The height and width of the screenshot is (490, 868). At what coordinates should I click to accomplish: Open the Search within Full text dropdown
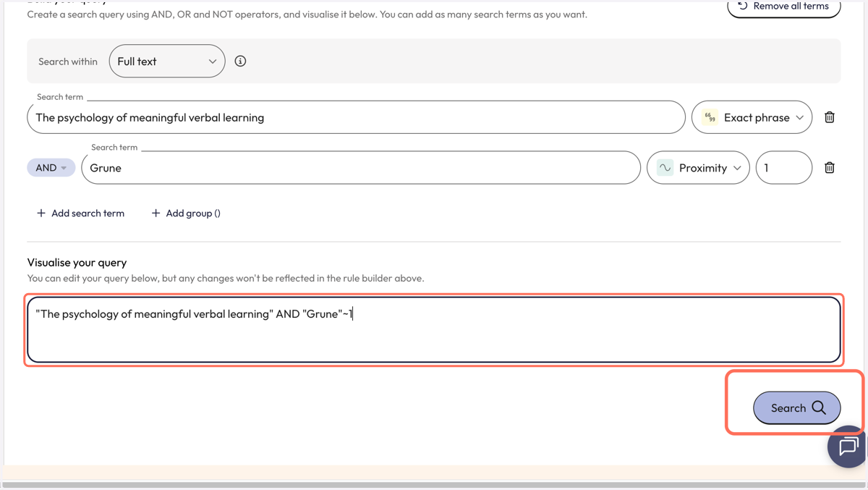pyautogui.click(x=167, y=62)
